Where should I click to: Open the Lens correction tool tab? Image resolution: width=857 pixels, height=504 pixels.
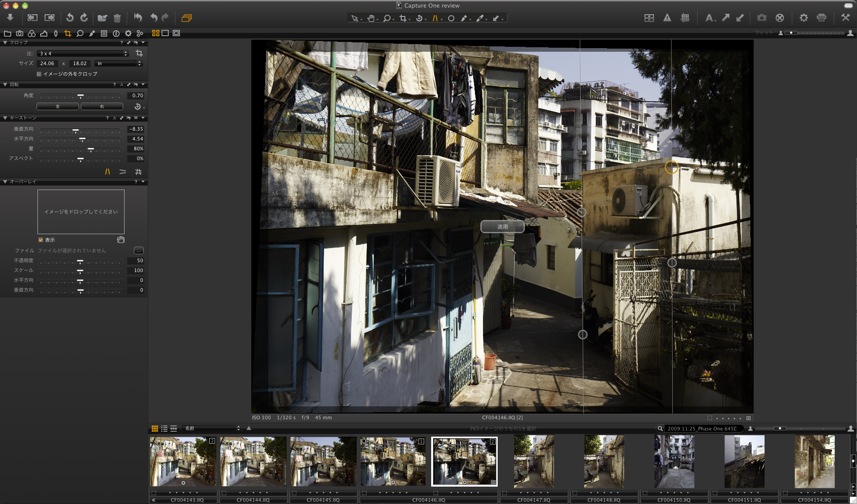point(56,33)
